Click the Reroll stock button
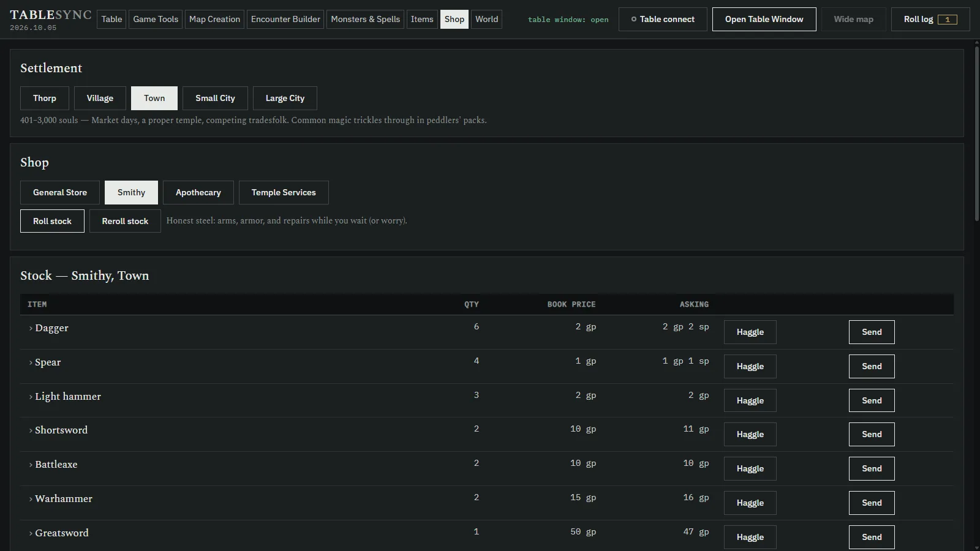980x551 pixels. tap(125, 221)
